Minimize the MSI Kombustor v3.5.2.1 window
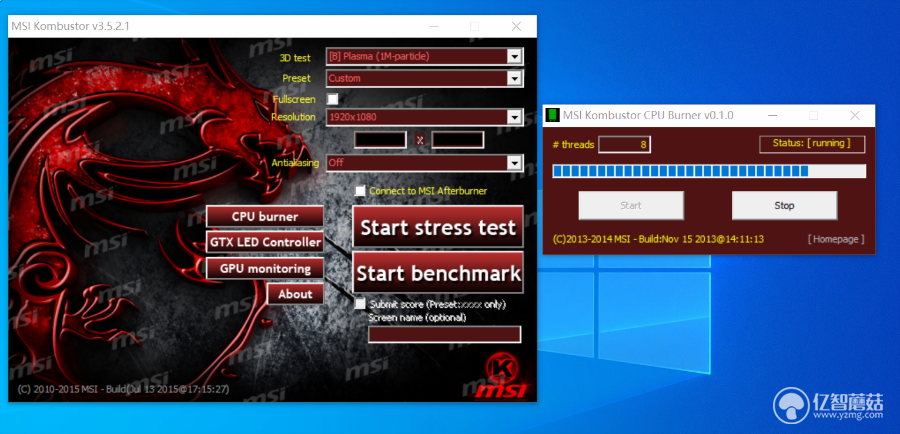Image resolution: width=900 pixels, height=434 pixels. tap(436, 26)
